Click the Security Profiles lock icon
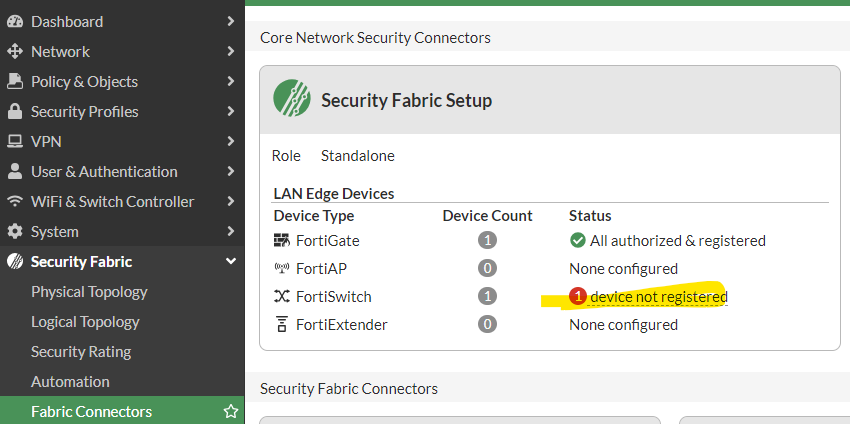Image resolution: width=850 pixels, height=424 pixels. point(15,111)
